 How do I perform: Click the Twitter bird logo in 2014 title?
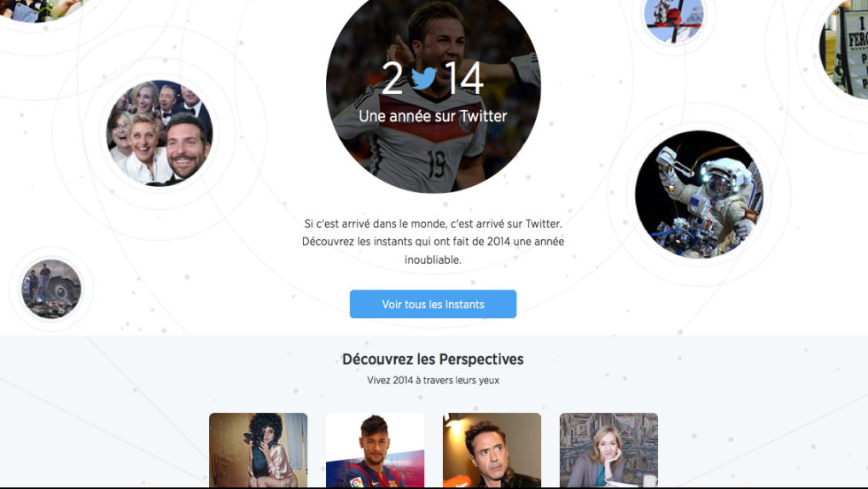click(424, 78)
